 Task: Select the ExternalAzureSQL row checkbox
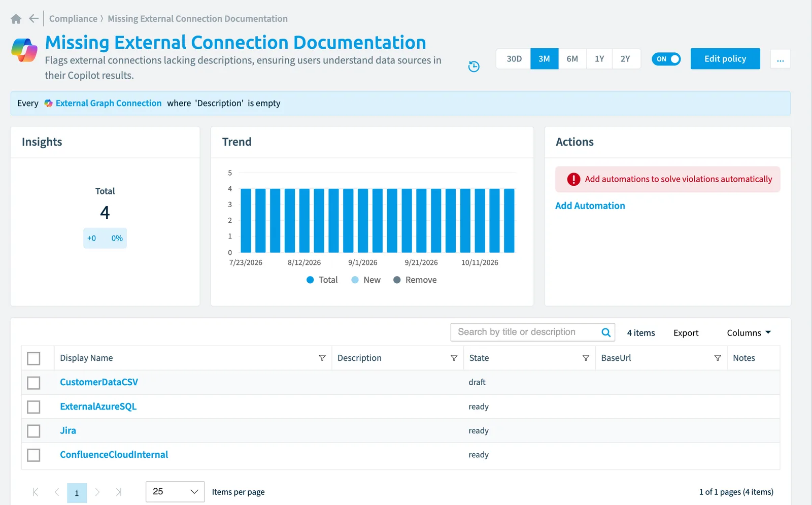tap(33, 407)
